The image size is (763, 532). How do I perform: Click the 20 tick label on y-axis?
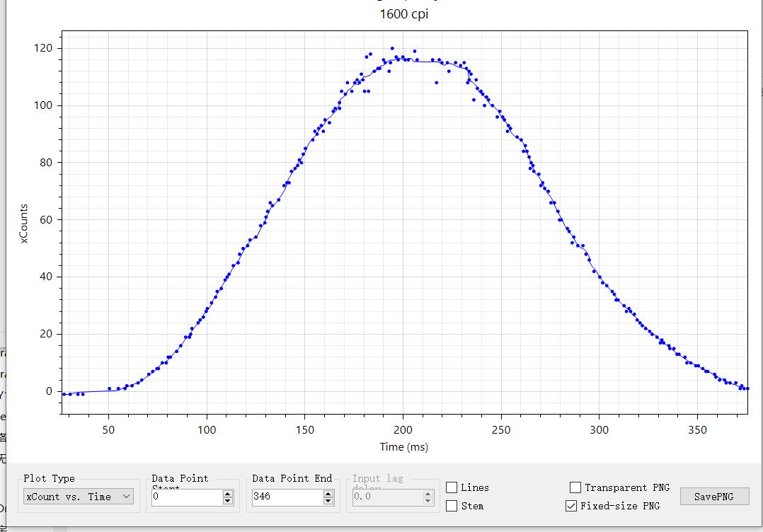(x=46, y=334)
